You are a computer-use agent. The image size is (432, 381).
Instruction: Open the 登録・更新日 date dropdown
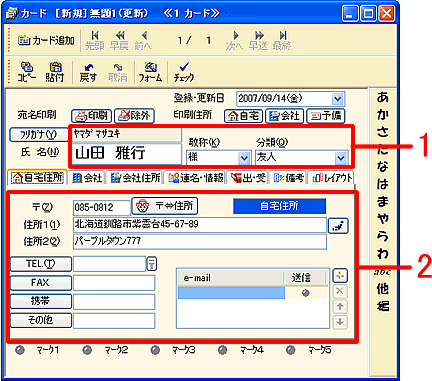337,99
